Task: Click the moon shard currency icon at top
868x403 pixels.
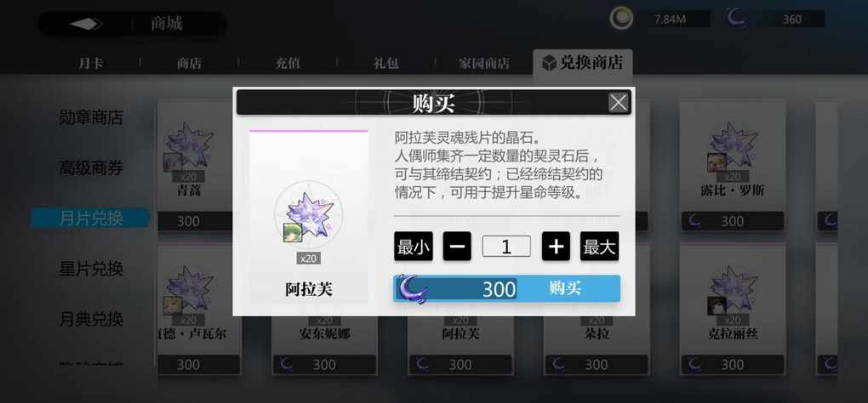Action: (x=736, y=18)
